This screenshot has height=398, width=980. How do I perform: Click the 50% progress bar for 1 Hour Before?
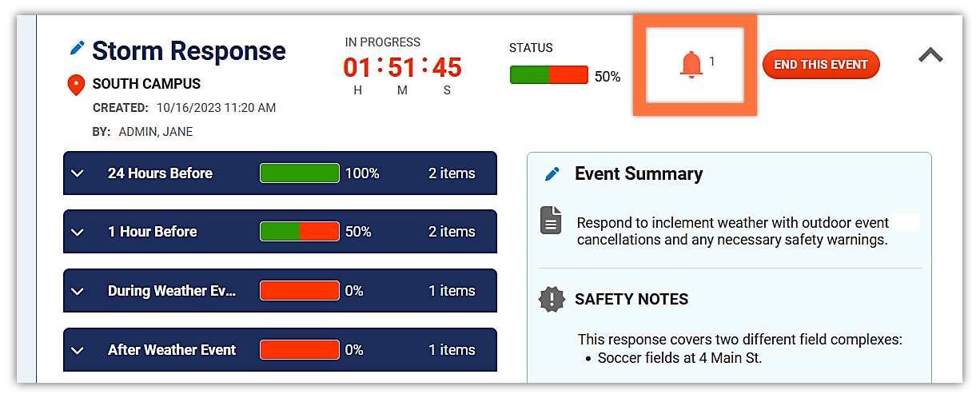(300, 231)
